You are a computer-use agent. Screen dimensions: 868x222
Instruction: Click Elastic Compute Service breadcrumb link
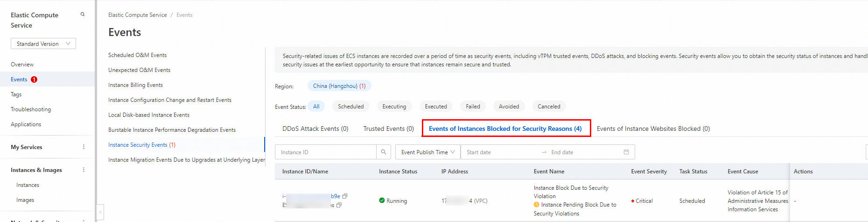click(x=138, y=15)
